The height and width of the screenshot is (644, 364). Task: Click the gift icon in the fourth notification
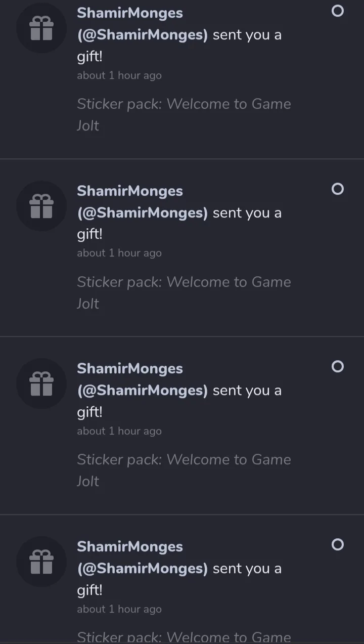tap(41, 562)
